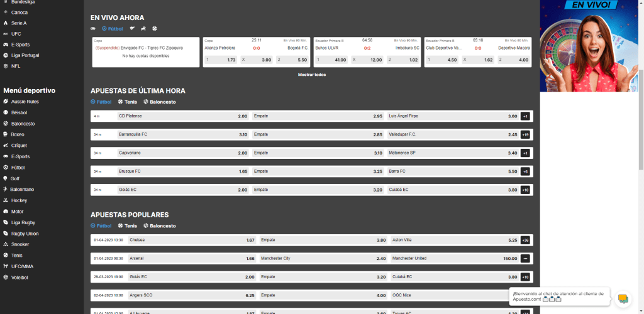Screen dimensions: 644x314
Task: Expand +19 more markets for Barranquilla FC match
Action: (x=525, y=134)
